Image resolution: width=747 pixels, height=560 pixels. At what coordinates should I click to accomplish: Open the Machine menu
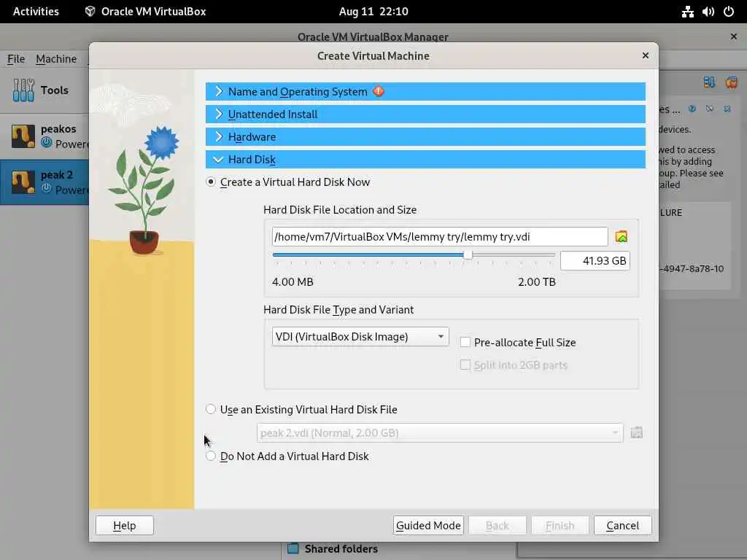pyautogui.click(x=56, y=59)
